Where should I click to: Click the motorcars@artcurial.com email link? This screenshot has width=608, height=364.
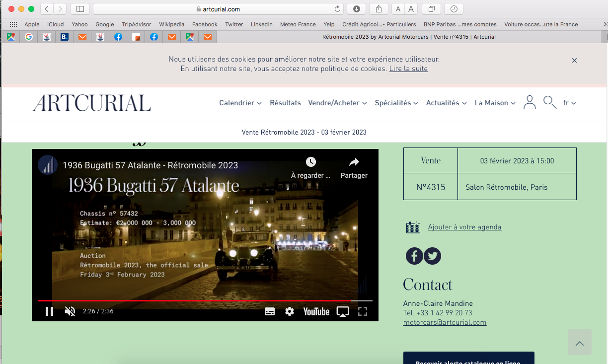(x=445, y=322)
